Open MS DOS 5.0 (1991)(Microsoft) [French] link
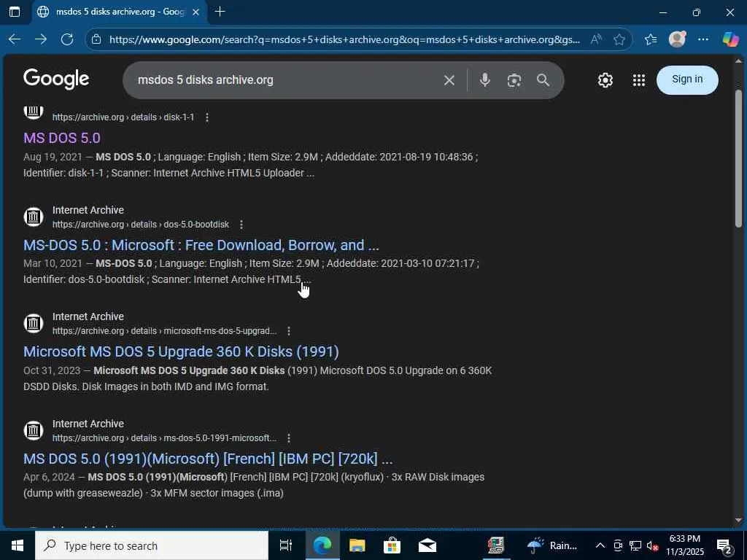 click(208, 459)
